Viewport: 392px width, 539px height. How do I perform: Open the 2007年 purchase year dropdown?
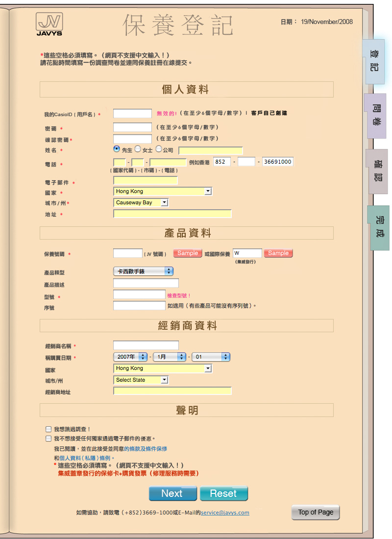point(130,357)
